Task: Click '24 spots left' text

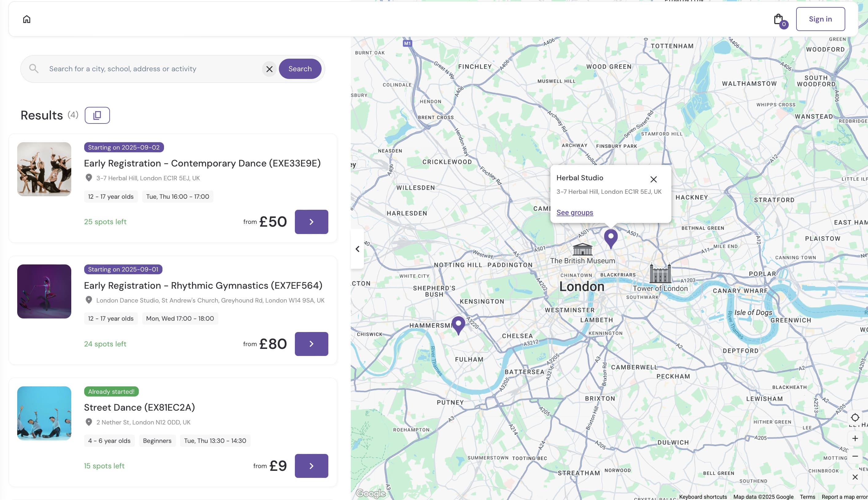Action: 105,344
